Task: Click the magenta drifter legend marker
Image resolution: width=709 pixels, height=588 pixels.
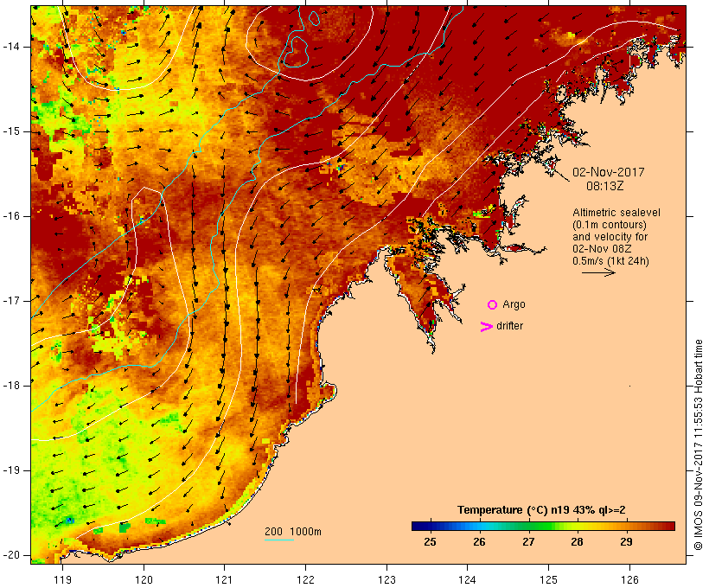Action: (486, 327)
